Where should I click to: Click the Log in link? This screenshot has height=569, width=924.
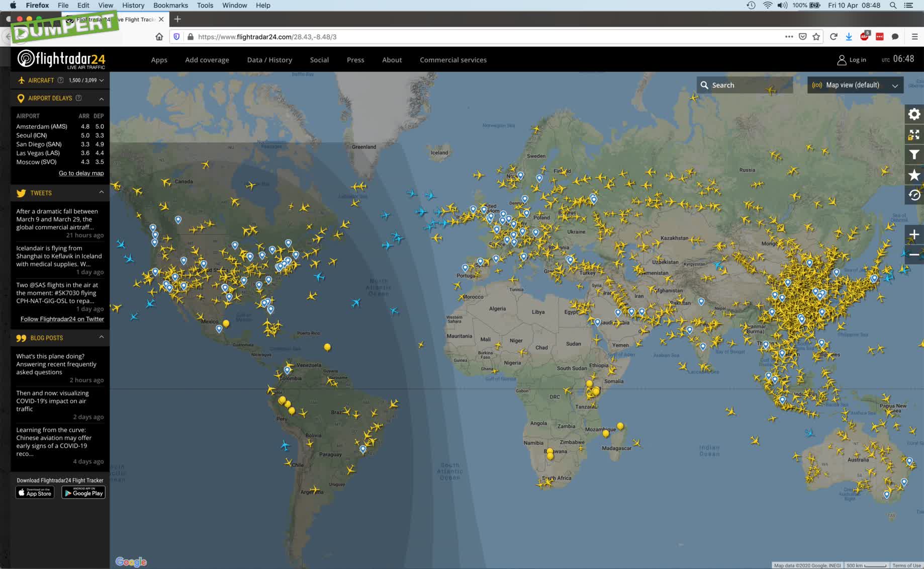point(858,60)
